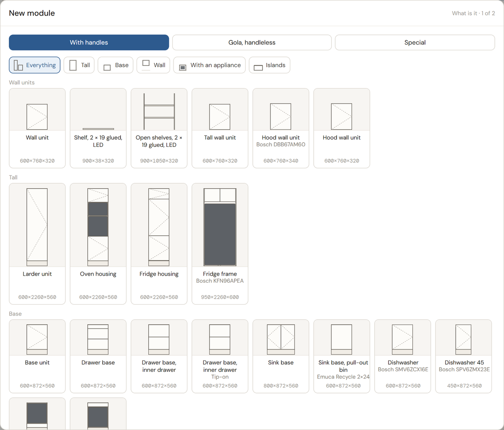Pick the Fridge frame Bosch KFN96APEA drawing
Viewport: 504px width, 430px height.
[220, 227]
